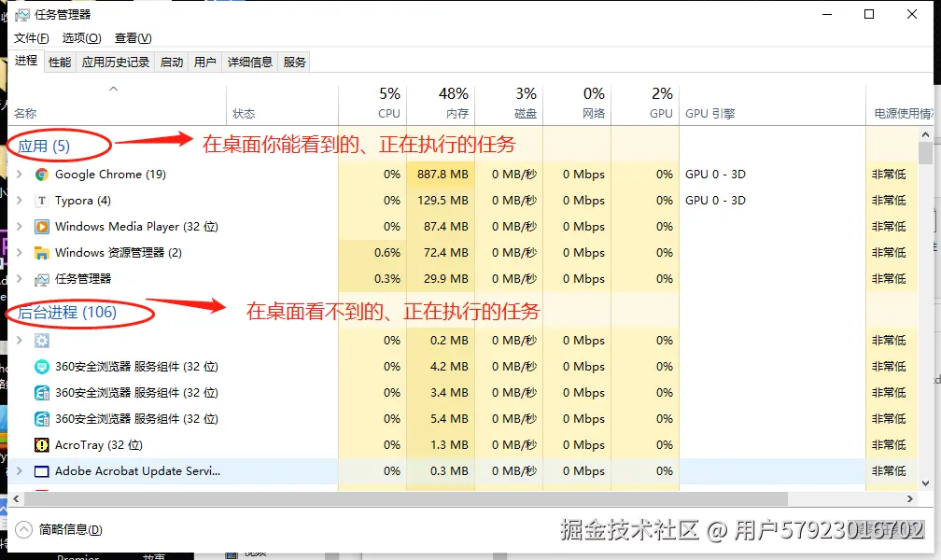This screenshot has width=941, height=560.
Task: Click the Typora process icon
Action: coord(41,201)
